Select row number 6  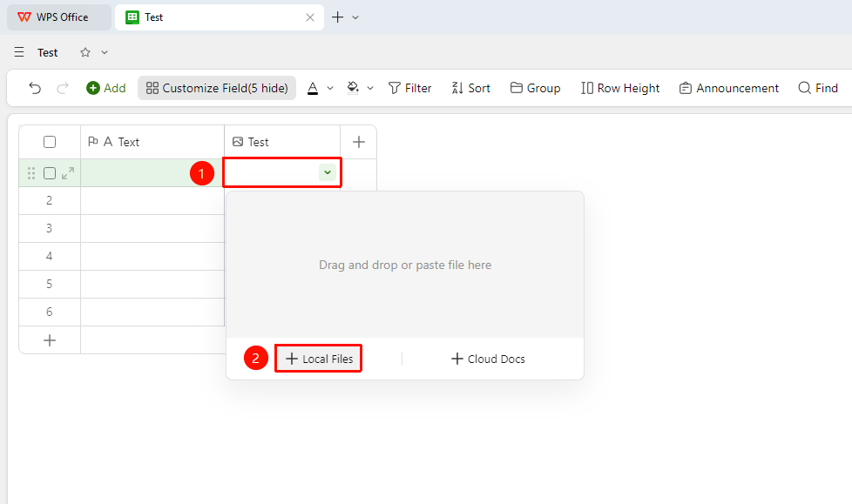pyautogui.click(x=50, y=312)
